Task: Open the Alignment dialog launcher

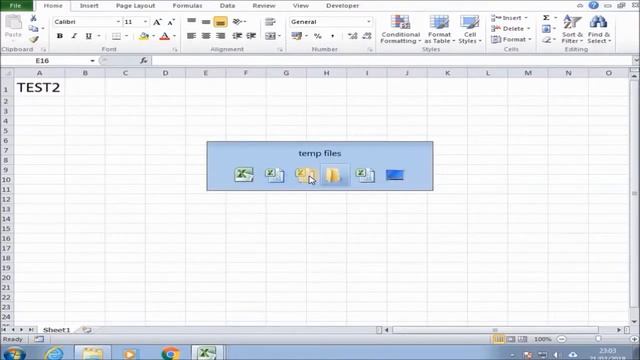Action: 280,49
